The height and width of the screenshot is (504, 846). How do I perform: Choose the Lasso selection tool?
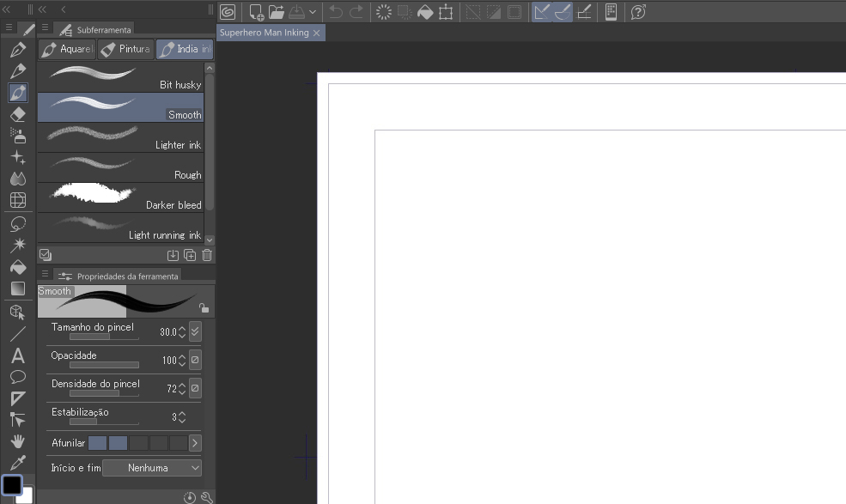[x=17, y=223]
